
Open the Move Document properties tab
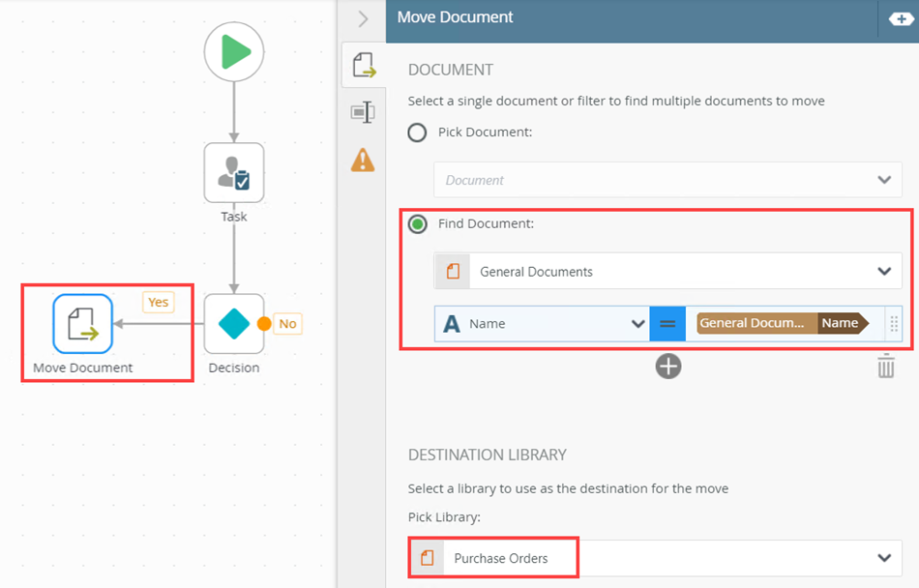click(x=363, y=65)
